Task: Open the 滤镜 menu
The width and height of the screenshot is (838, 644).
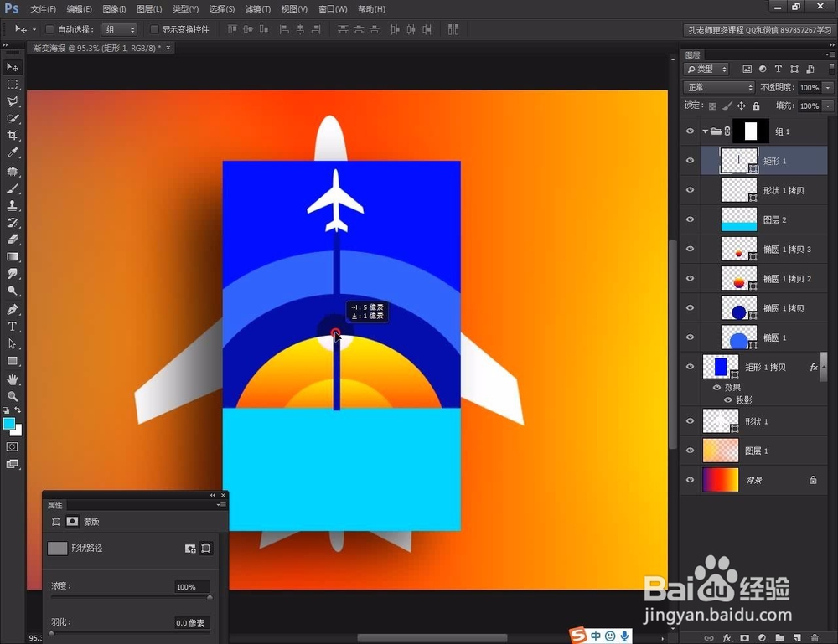Action: coord(256,8)
